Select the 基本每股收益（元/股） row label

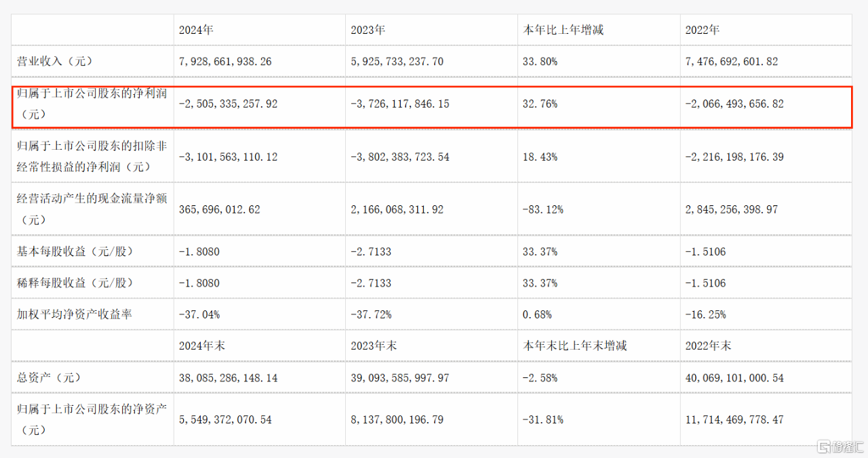click(x=75, y=252)
